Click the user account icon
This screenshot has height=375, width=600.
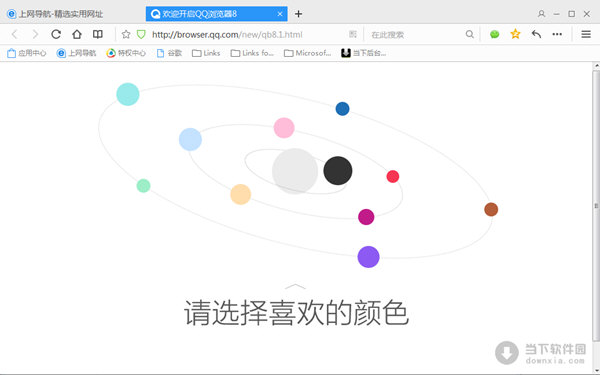click(x=541, y=14)
